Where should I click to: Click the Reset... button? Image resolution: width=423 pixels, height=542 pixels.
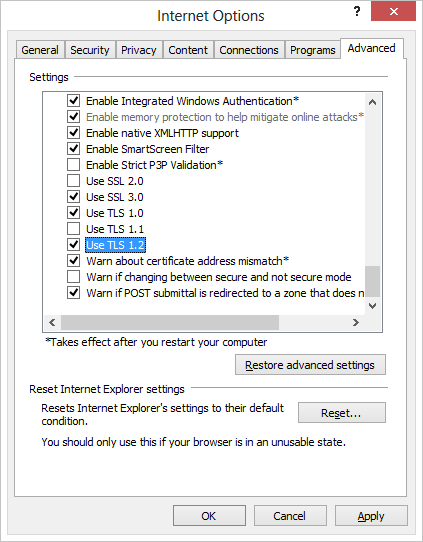pyautogui.click(x=342, y=412)
